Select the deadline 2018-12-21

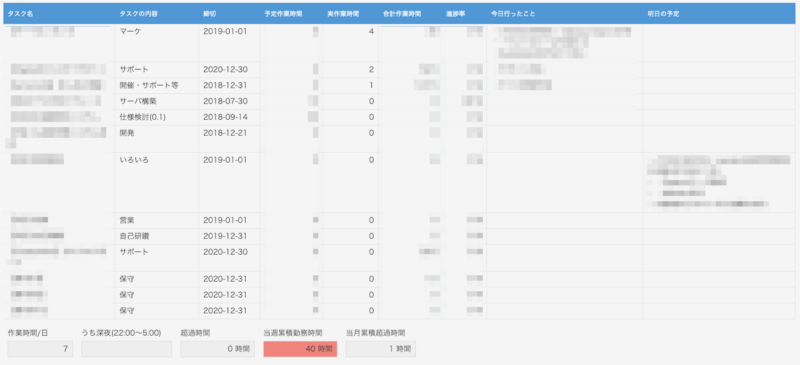225,133
